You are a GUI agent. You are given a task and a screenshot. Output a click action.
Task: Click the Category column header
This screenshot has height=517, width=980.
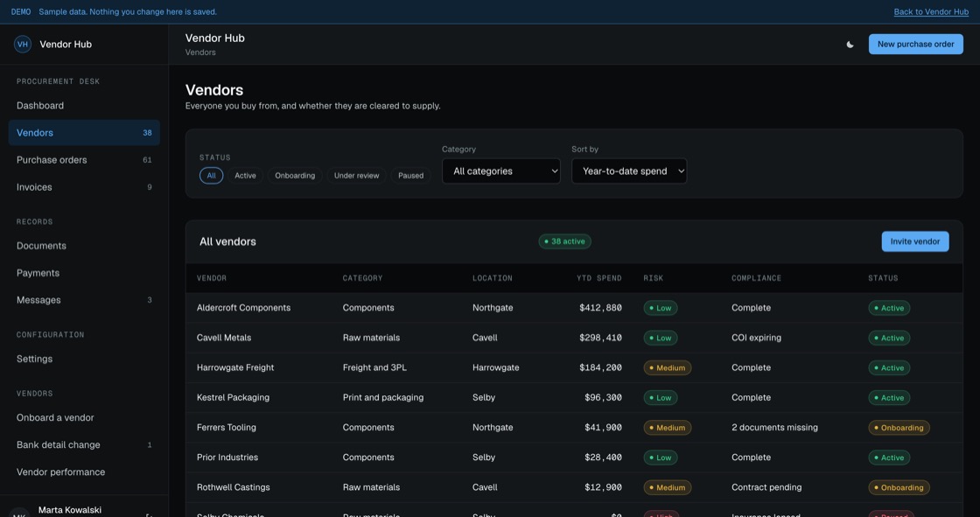362,278
